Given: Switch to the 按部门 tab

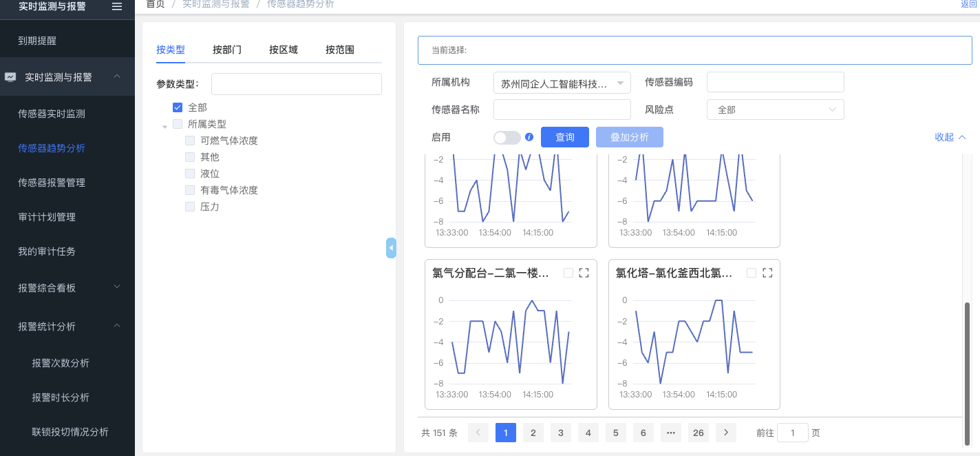Looking at the screenshot, I should point(226,50).
